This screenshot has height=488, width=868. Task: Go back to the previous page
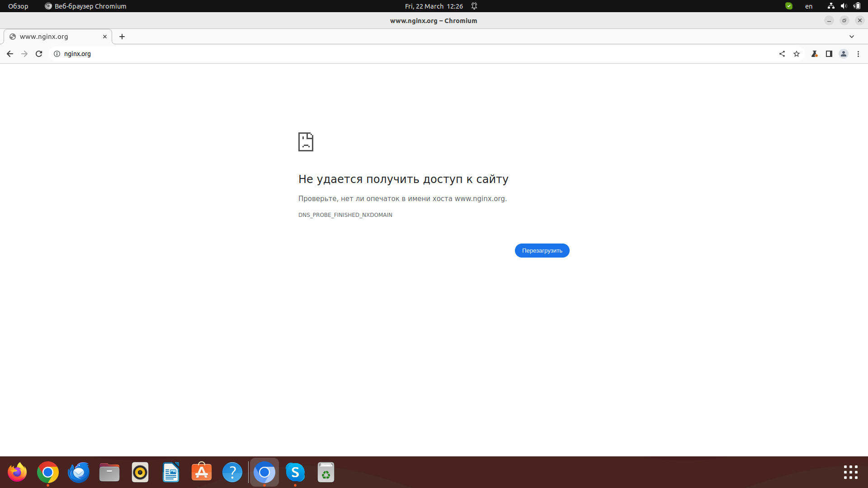coord(9,54)
